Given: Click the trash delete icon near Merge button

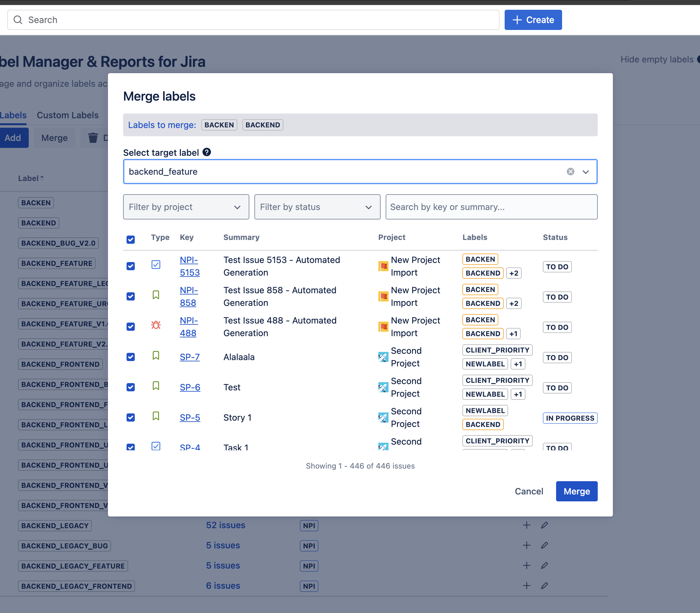Looking at the screenshot, I should pos(93,137).
